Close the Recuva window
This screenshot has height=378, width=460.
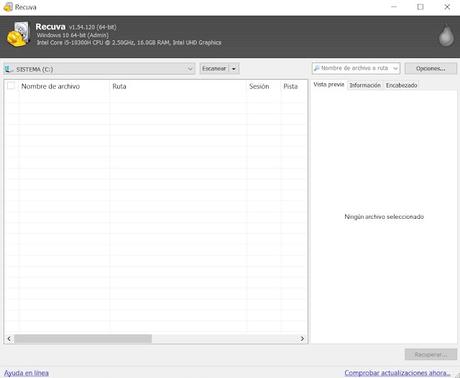tap(447, 7)
